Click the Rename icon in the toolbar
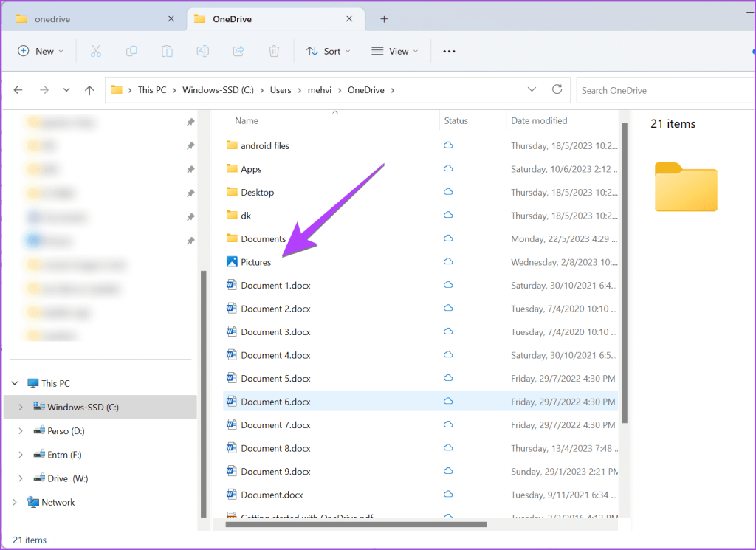Image resolution: width=756 pixels, height=550 pixels. (x=202, y=51)
